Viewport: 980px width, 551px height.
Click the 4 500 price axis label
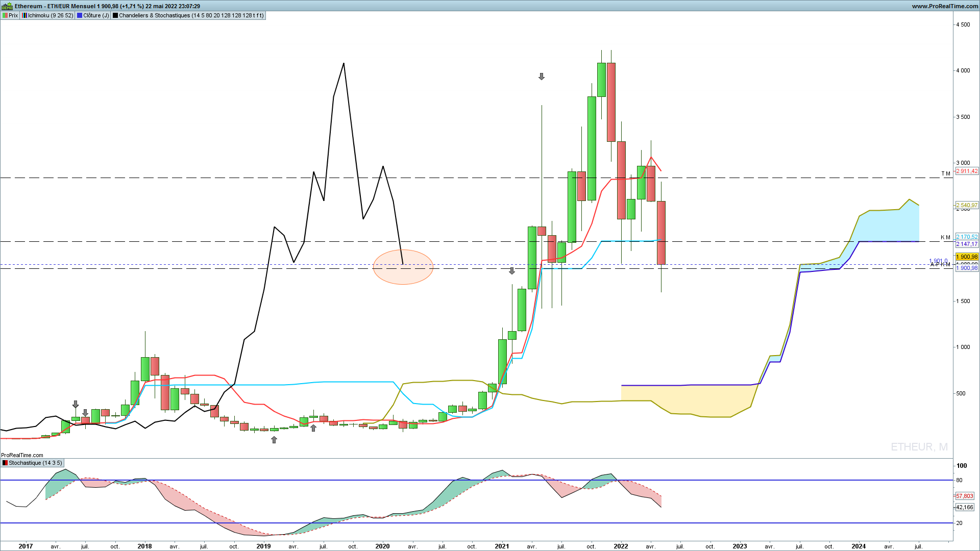[x=963, y=24]
